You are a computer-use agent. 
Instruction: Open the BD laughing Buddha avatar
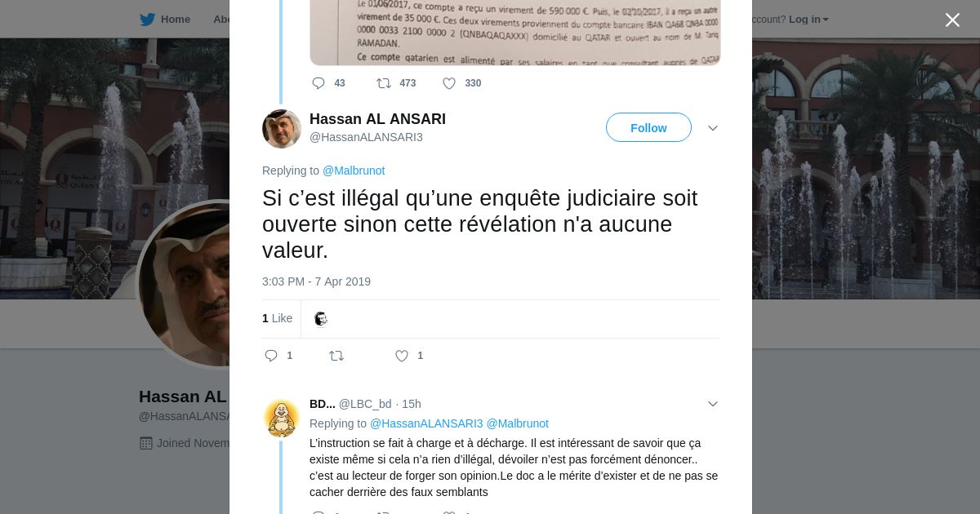click(x=282, y=419)
